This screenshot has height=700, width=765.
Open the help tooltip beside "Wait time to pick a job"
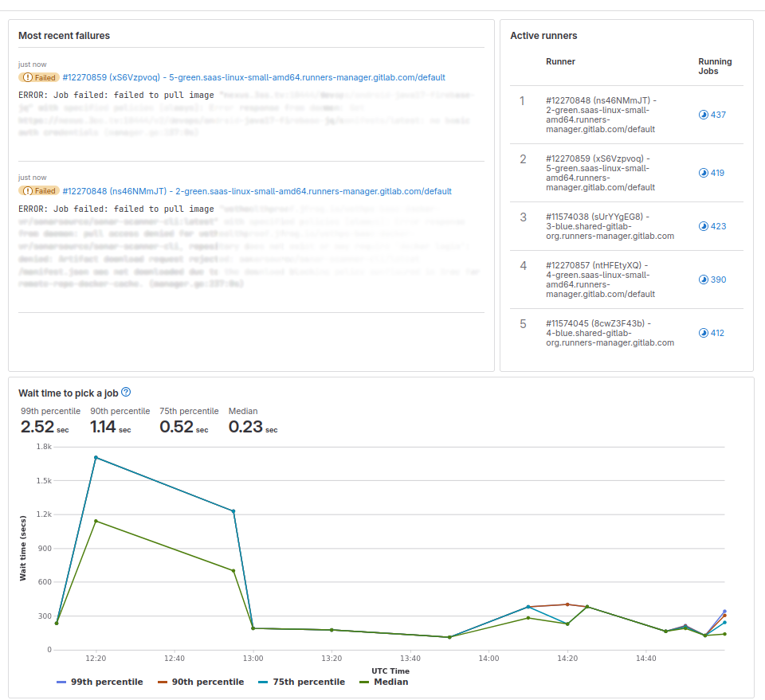click(124, 392)
